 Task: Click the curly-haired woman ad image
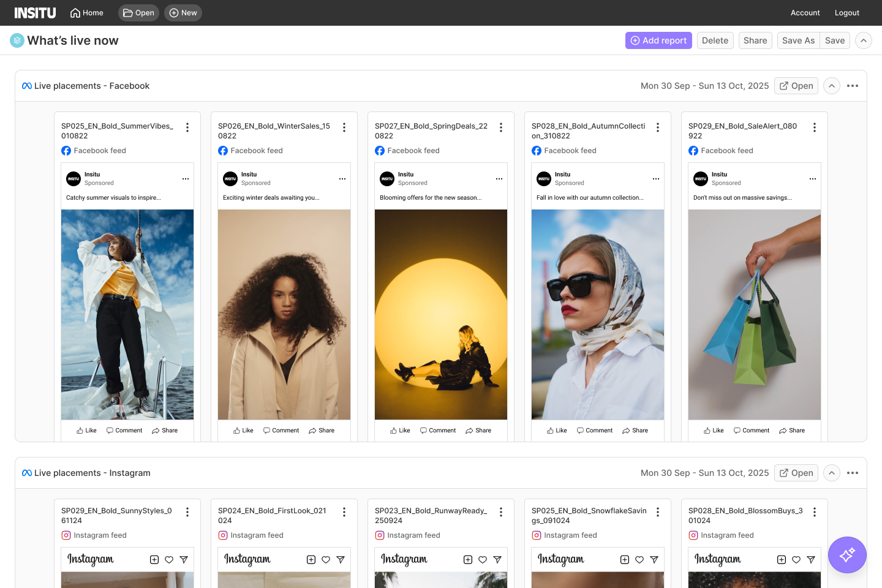(x=284, y=315)
